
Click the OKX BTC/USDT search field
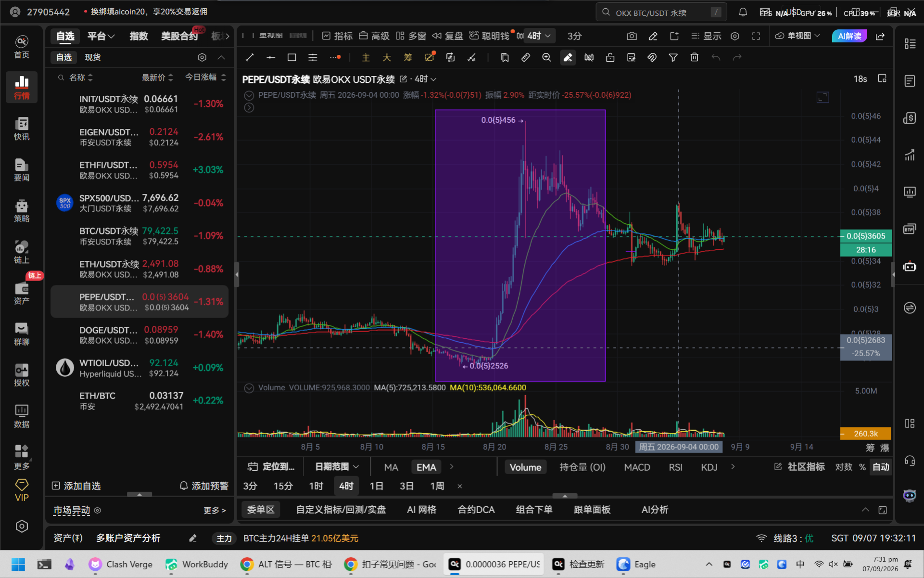[x=661, y=13]
